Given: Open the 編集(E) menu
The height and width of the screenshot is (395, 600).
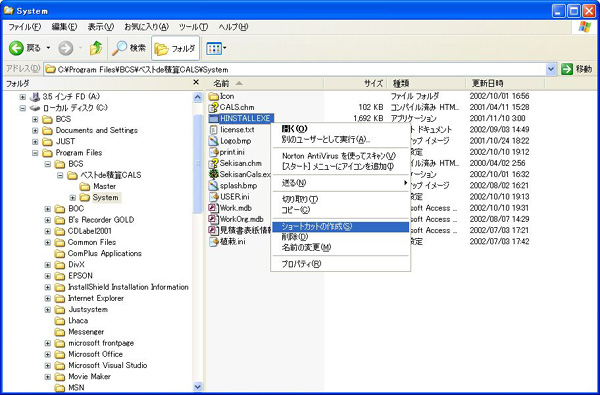Looking at the screenshot, I should [x=64, y=27].
